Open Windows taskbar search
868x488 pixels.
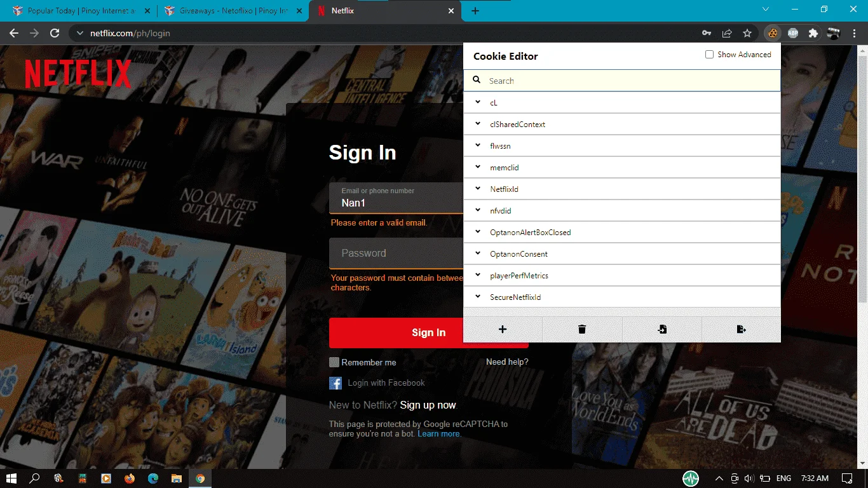click(34, 478)
